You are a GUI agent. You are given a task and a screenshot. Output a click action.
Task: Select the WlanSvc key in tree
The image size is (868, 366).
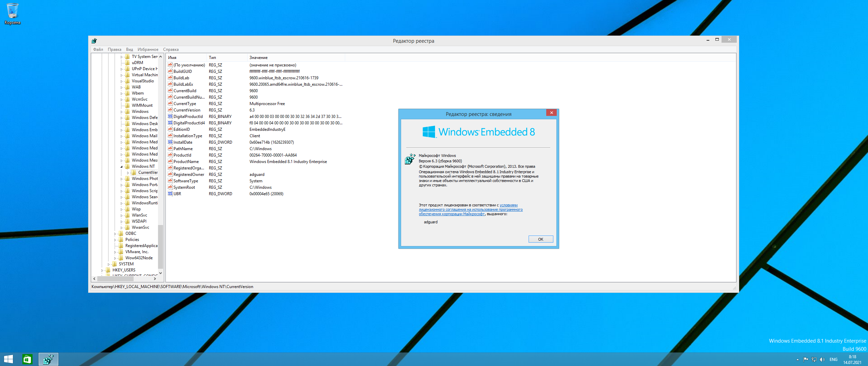(x=139, y=215)
